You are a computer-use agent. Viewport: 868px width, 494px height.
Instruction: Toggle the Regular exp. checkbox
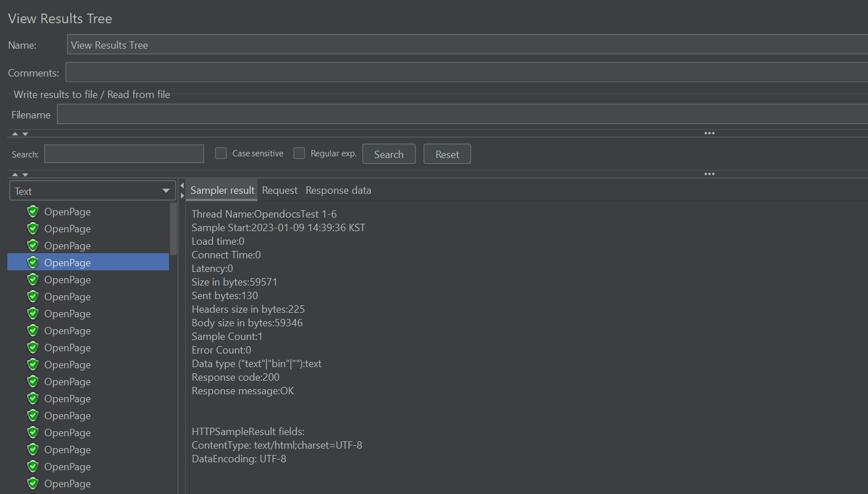click(x=299, y=154)
